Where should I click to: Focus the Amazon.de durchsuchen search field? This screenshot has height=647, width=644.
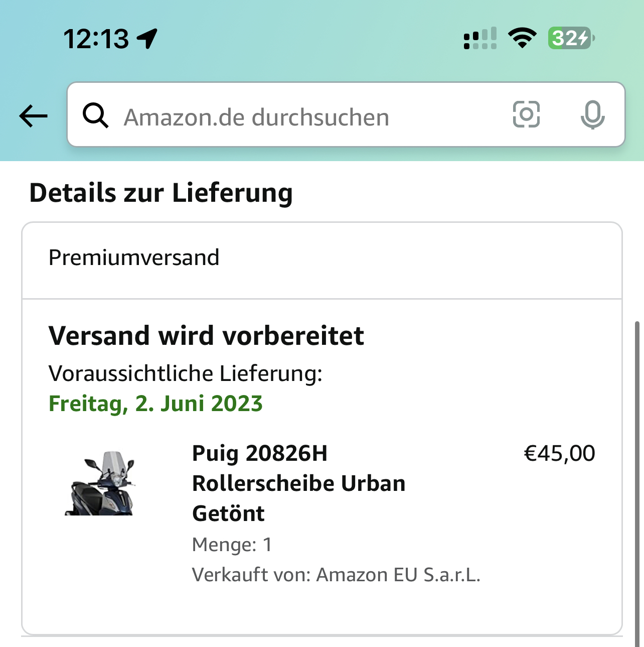pos(301,117)
